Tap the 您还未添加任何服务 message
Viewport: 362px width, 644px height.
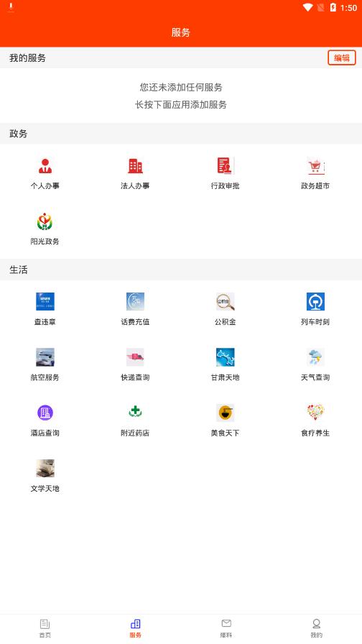181,87
